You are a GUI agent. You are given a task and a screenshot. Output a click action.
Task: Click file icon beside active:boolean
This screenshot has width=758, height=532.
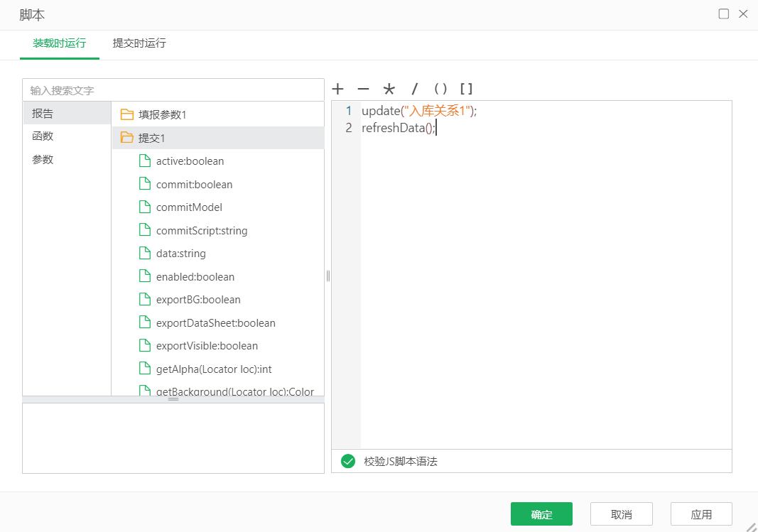point(144,161)
